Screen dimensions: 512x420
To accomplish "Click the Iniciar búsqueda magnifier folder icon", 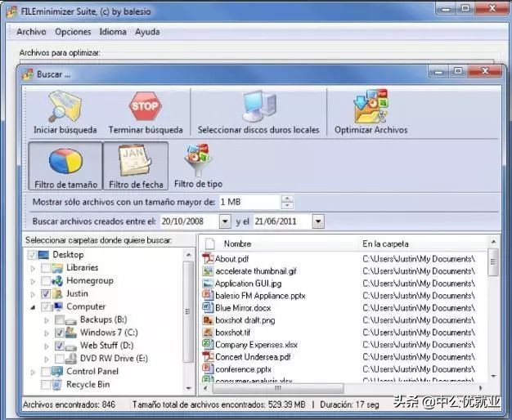I will (65, 106).
